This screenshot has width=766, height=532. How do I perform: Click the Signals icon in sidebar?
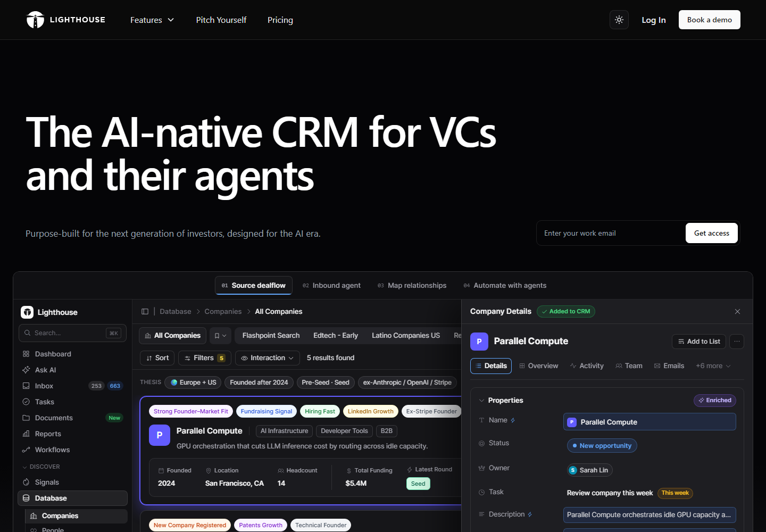(x=26, y=482)
